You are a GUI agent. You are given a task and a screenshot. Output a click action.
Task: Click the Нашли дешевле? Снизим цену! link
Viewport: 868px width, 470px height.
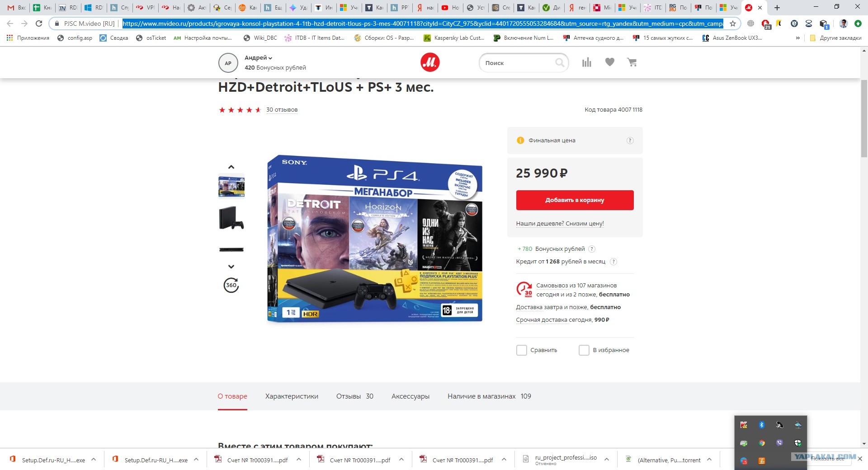tap(560, 224)
